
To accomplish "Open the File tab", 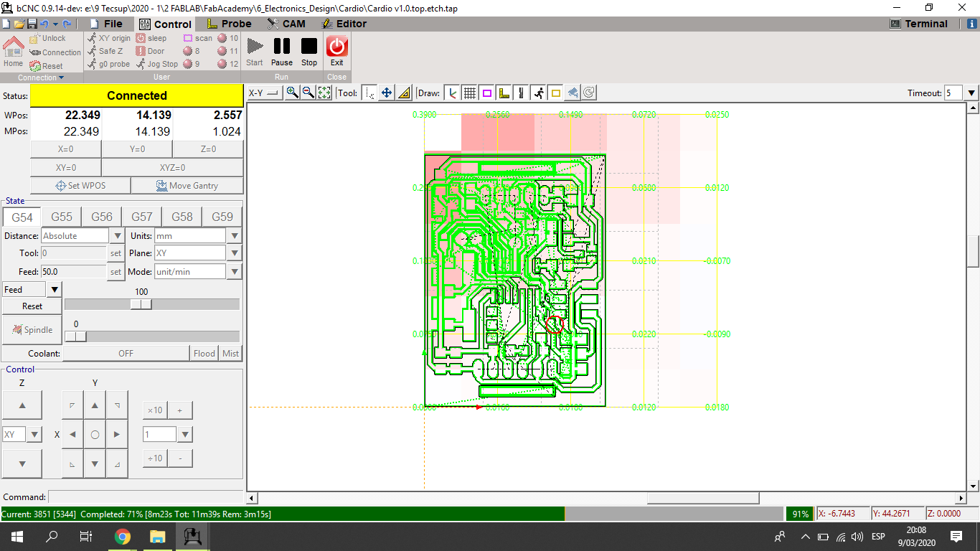I will (x=105, y=24).
